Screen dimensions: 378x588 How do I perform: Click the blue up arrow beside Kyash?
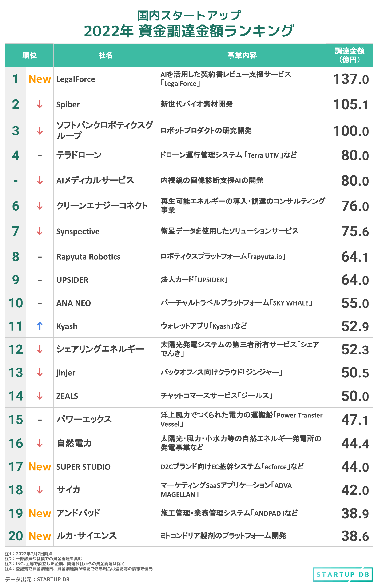pos(40,326)
